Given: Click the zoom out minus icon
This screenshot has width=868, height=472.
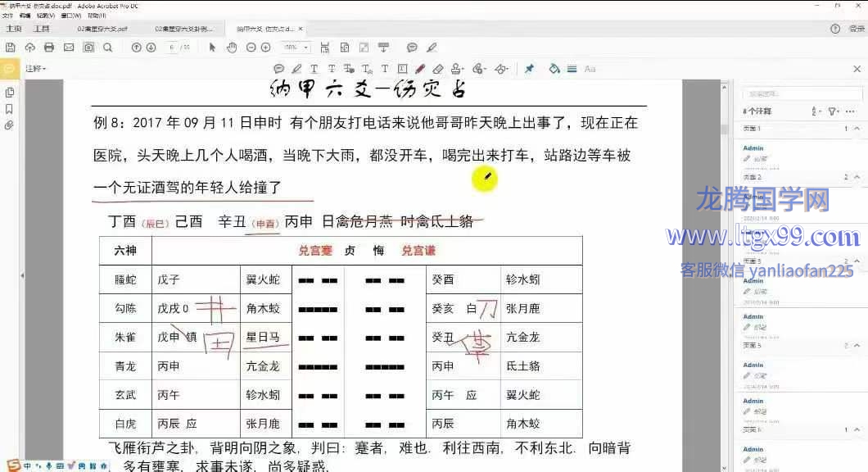Looking at the screenshot, I should [x=251, y=48].
